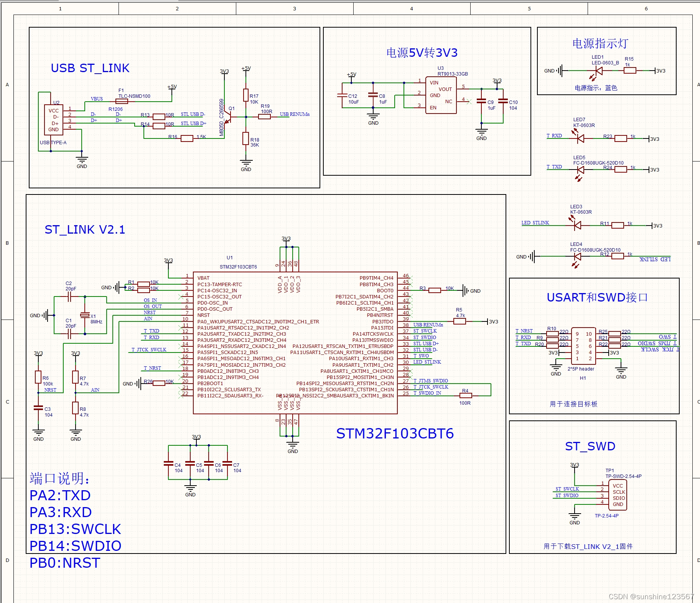
Task: Select capacitor C3 104
Action: [38, 408]
